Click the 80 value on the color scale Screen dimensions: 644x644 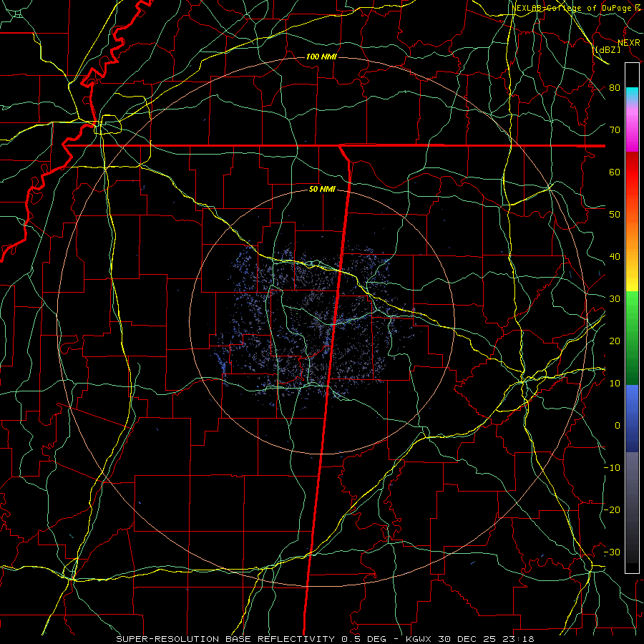tap(615, 88)
